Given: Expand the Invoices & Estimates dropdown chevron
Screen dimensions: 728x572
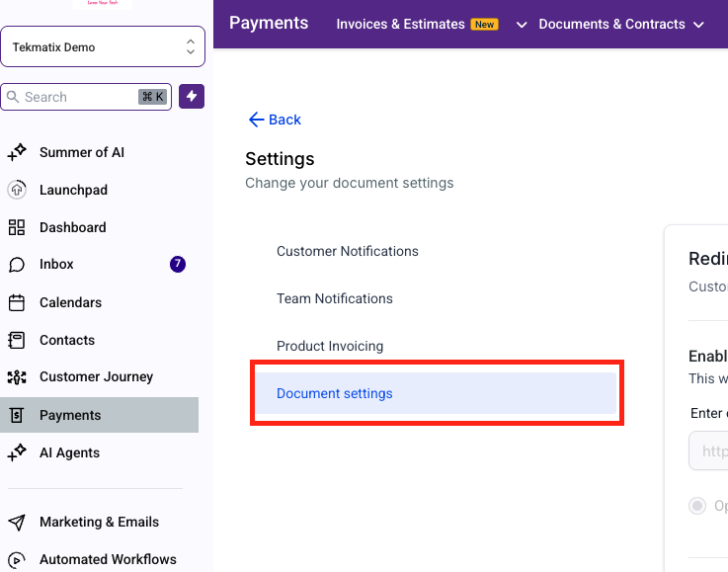Looking at the screenshot, I should tap(522, 25).
